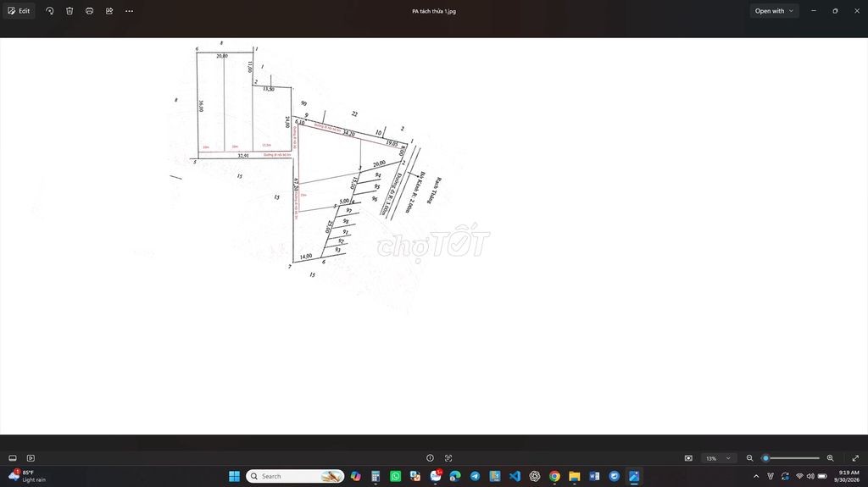Open Telegram from taskbar
Image resolution: width=868 pixels, height=487 pixels.
(475, 477)
